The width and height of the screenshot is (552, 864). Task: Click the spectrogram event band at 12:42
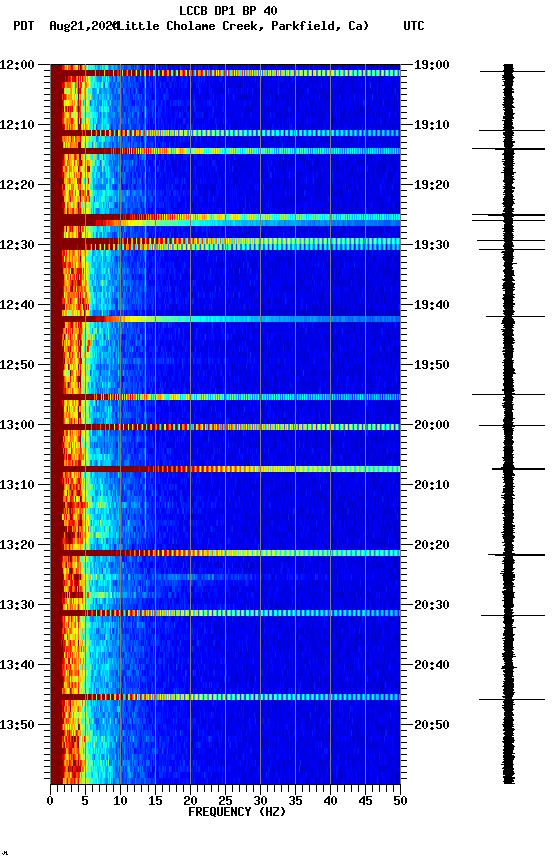click(225, 319)
